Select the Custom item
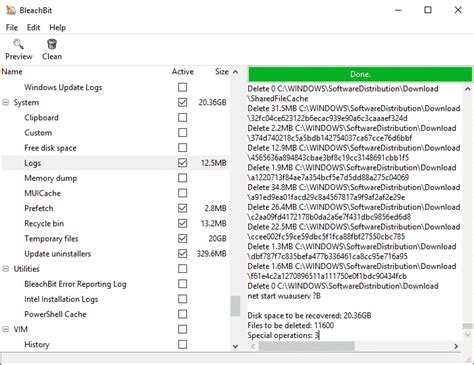Image resolution: width=474 pixels, height=365 pixels. click(38, 133)
